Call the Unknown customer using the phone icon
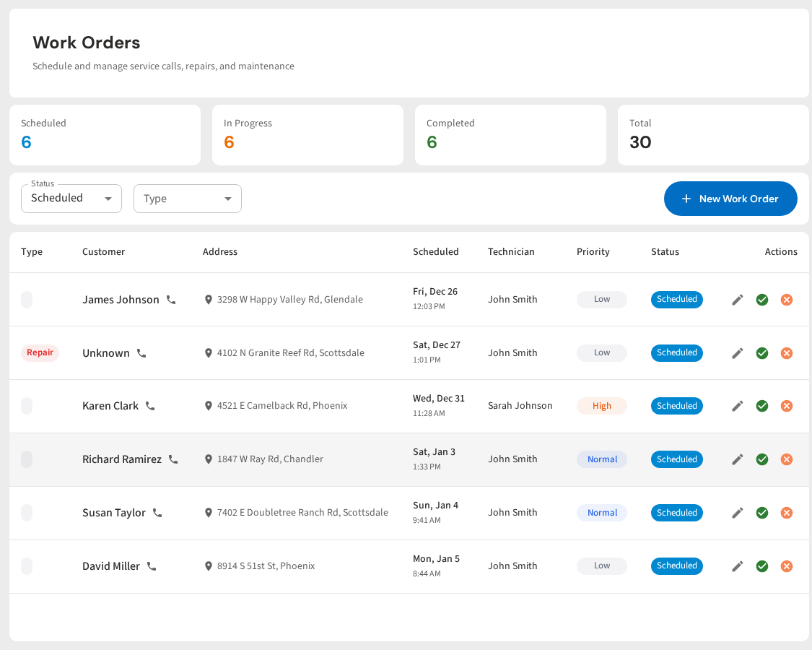 pos(141,352)
